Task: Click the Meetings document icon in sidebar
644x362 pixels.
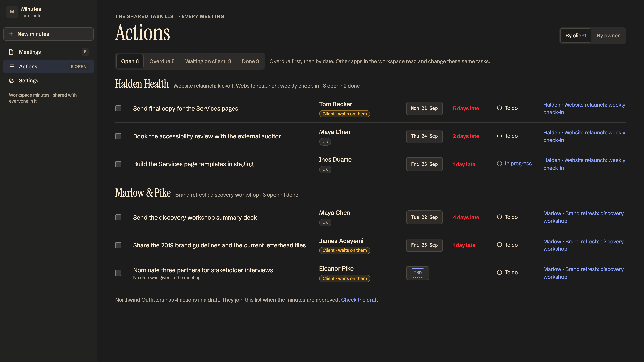Action: (11, 52)
